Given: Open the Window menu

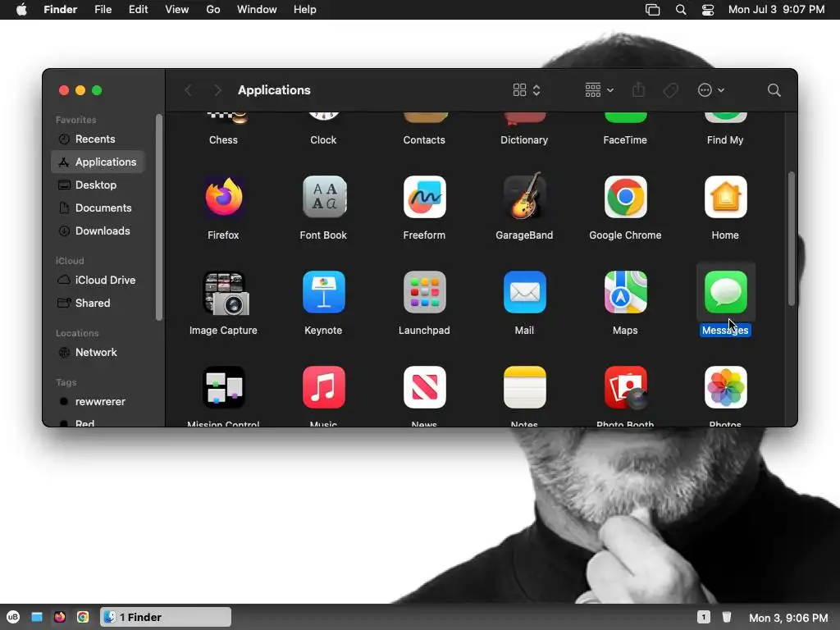Looking at the screenshot, I should (x=257, y=10).
